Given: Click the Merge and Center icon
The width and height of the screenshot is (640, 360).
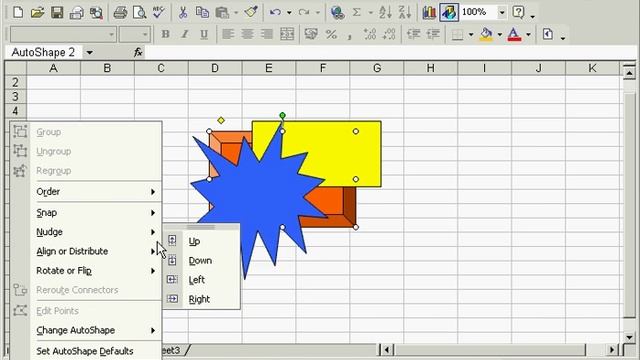Looking at the screenshot, I should click(287, 34).
